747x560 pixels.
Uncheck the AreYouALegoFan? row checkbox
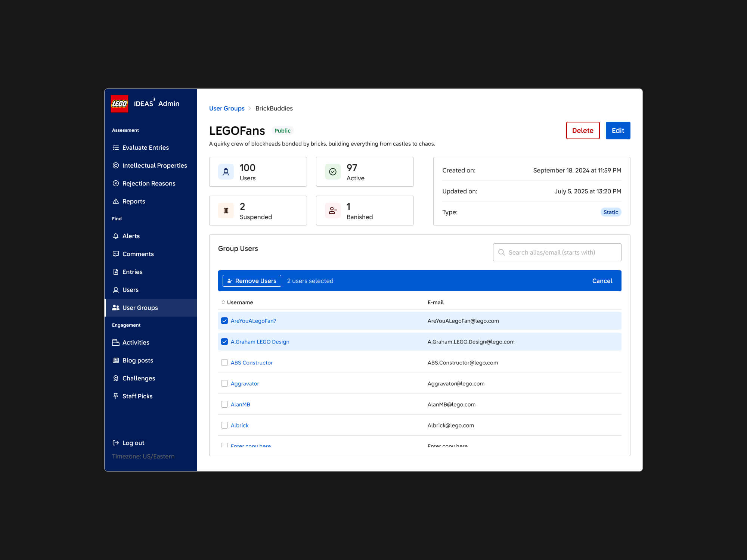224,321
